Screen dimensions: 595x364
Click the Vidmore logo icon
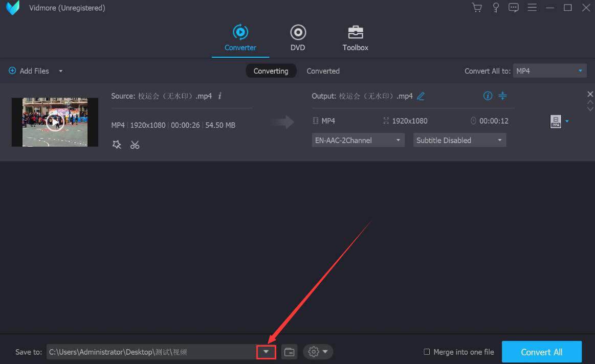13,8
